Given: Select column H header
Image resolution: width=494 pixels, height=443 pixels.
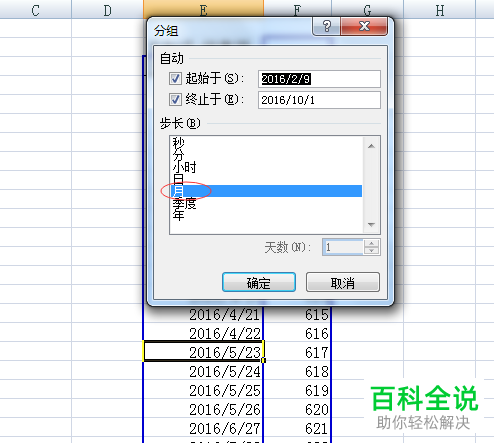Looking at the screenshot, I should (x=439, y=9).
